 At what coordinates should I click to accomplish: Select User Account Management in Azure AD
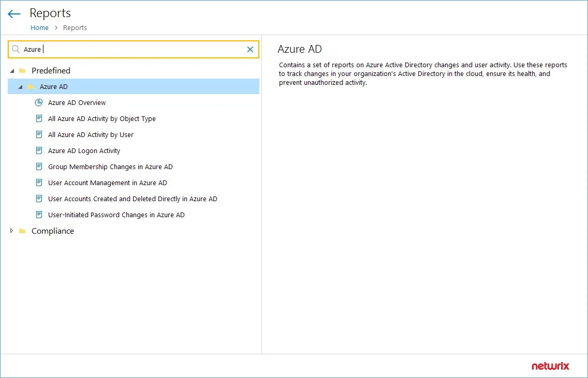click(x=108, y=183)
